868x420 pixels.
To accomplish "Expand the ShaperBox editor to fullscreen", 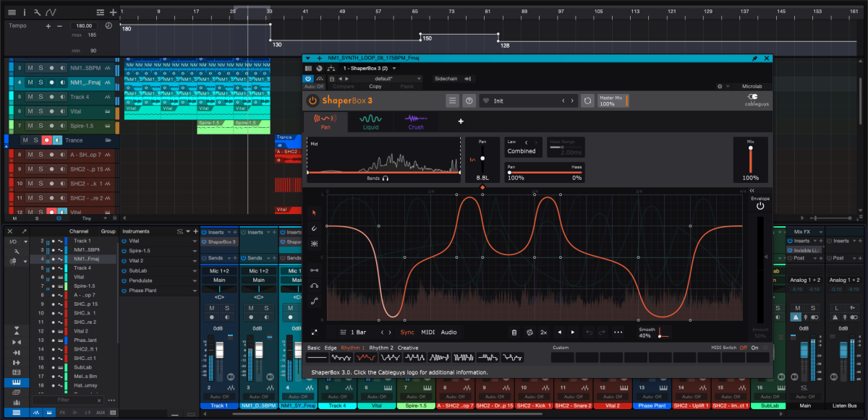I will (315, 333).
